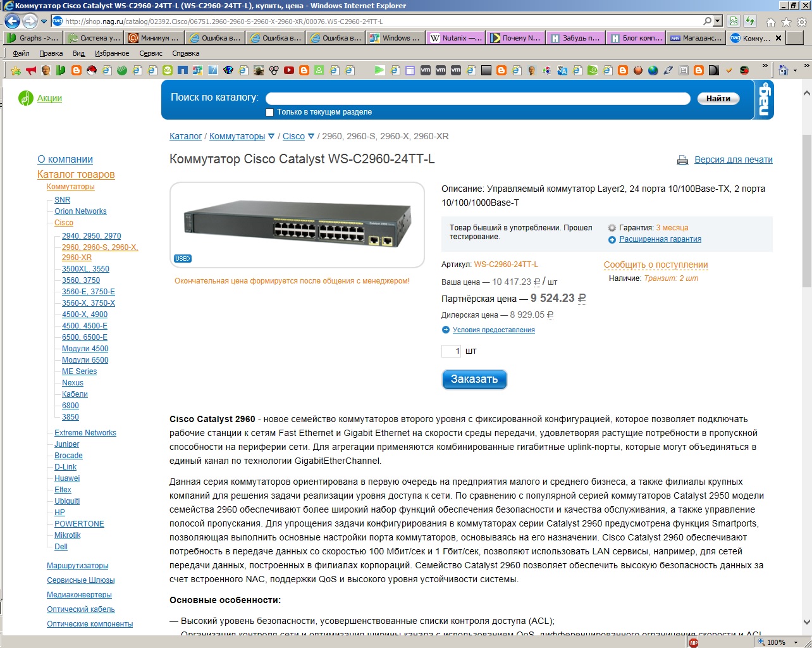Enable the Только в текущем разделе checkbox
This screenshot has height=648, width=812.
point(270,113)
